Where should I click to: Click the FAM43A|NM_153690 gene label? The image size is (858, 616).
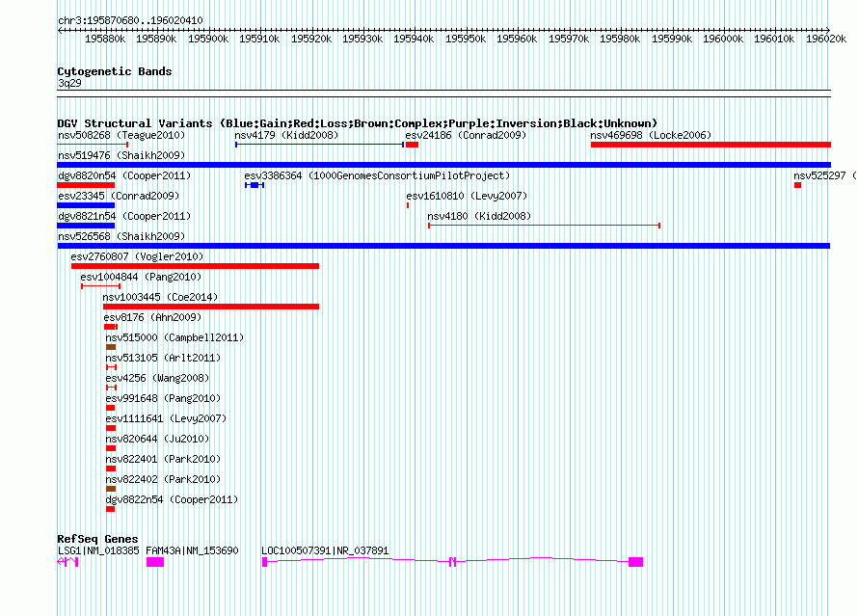click(x=192, y=550)
